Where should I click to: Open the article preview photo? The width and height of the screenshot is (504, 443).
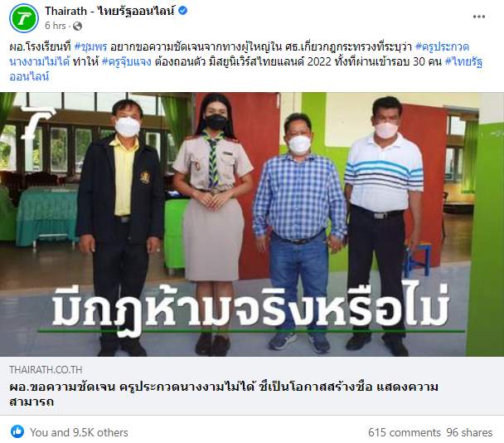tap(252, 224)
